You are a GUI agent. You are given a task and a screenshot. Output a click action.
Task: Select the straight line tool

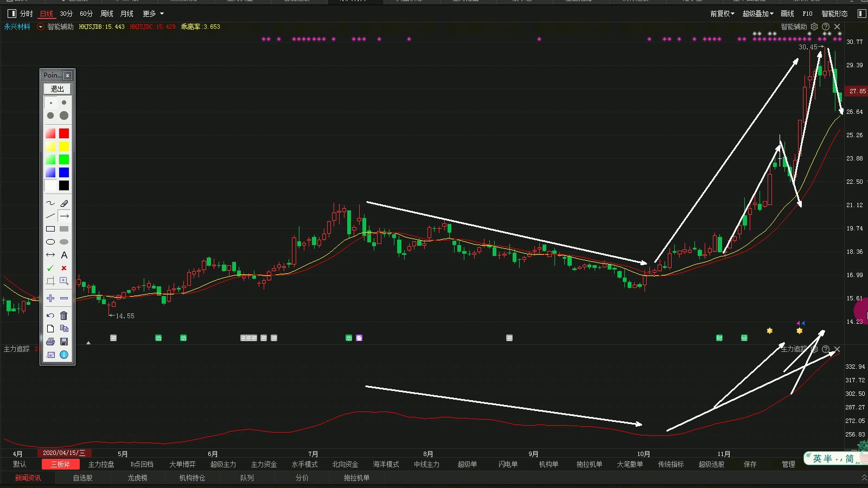click(50, 216)
